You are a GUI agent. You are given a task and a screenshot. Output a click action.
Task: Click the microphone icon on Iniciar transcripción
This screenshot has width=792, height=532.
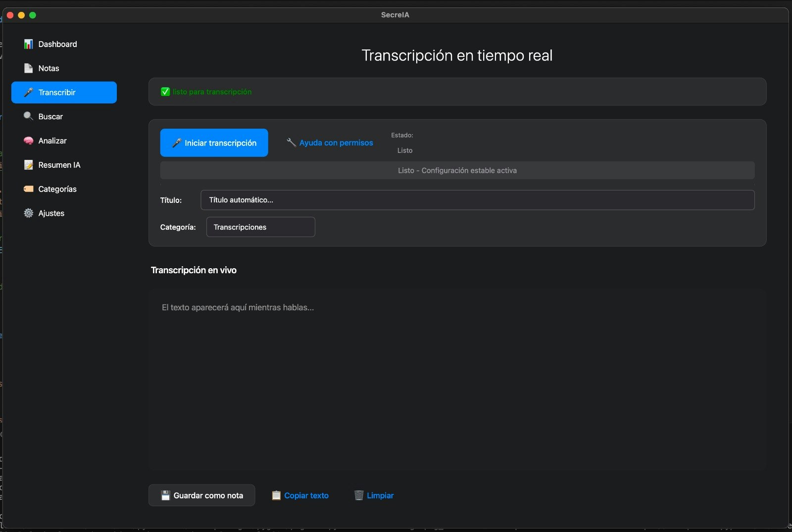176,143
